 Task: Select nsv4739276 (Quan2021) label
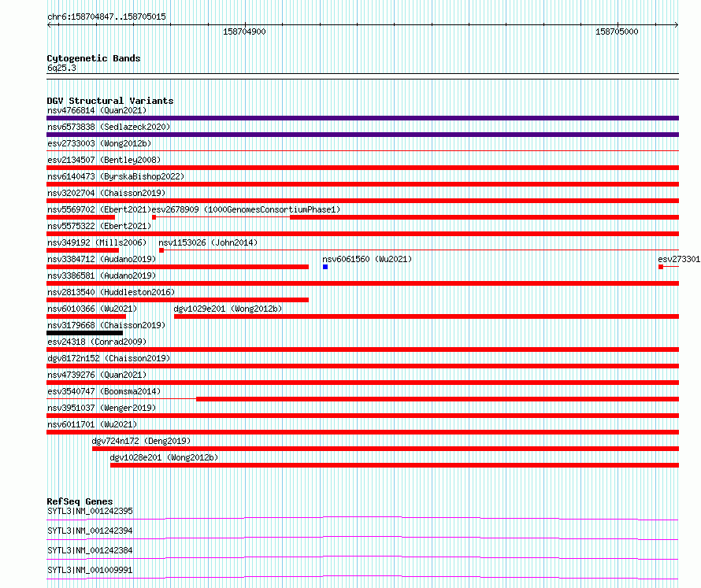click(x=97, y=375)
